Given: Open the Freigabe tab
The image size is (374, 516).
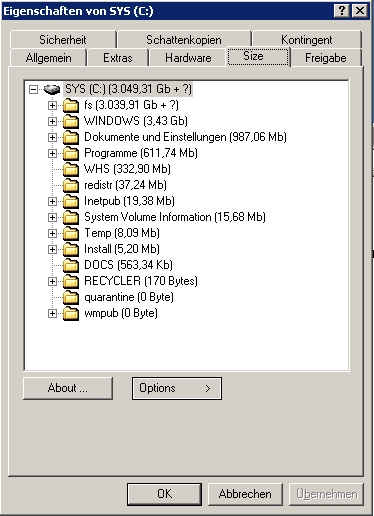Looking at the screenshot, I should point(326,58).
